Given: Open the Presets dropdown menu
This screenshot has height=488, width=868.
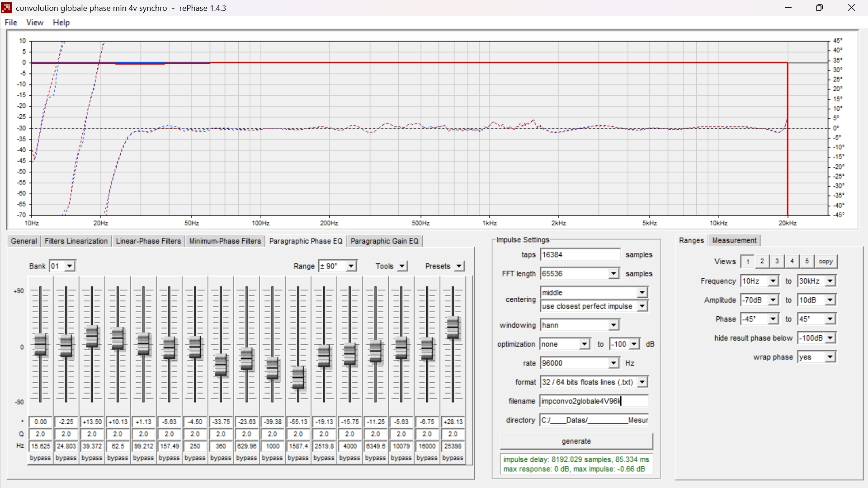Looking at the screenshot, I should [x=445, y=266].
